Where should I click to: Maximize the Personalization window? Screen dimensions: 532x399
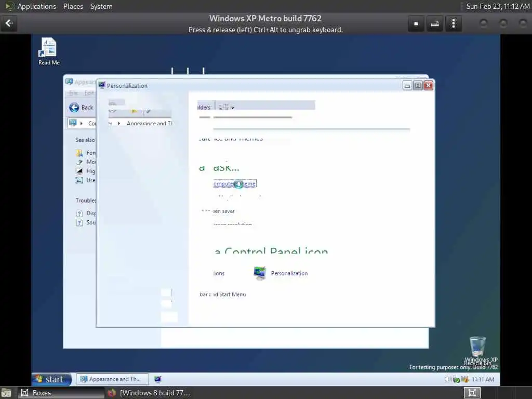point(418,86)
